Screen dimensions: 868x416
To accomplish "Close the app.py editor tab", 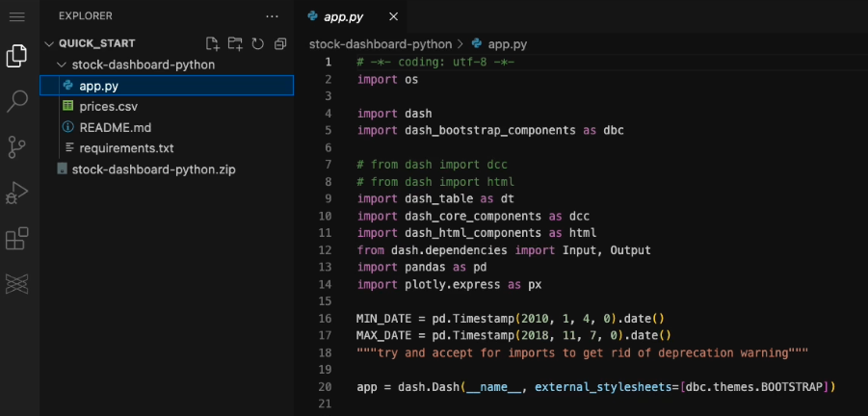I will click(x=393, y=16).
